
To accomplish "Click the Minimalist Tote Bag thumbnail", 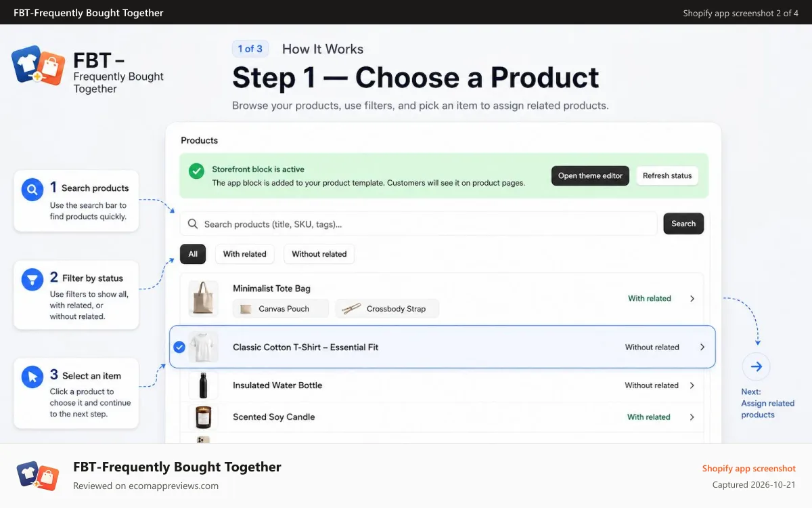I will pos(203,299).
